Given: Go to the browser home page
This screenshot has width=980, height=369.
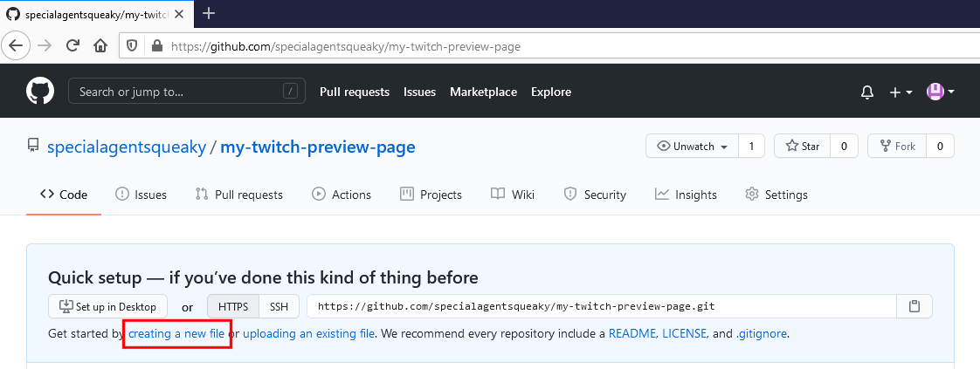Looking at the screenshot, I should point(101,45).
